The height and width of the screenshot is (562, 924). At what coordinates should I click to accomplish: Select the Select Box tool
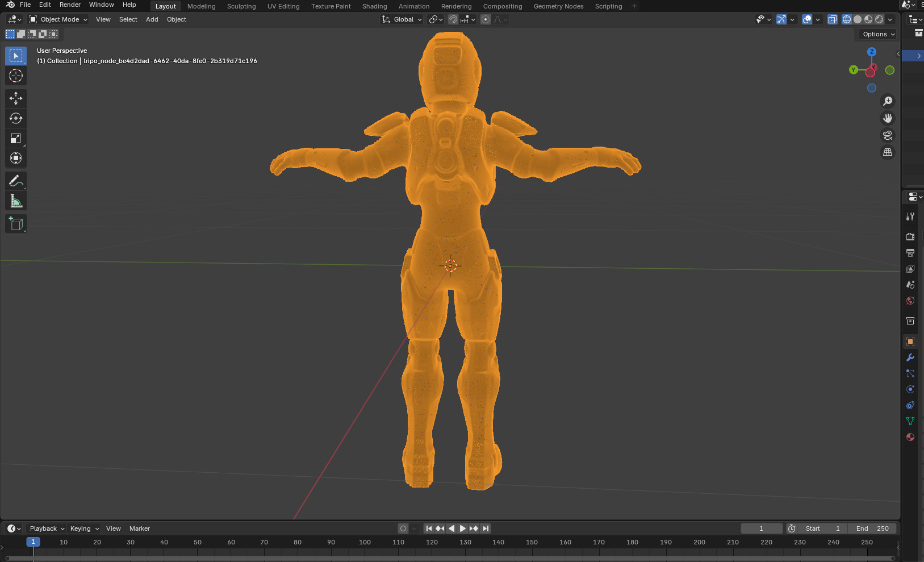16,56
